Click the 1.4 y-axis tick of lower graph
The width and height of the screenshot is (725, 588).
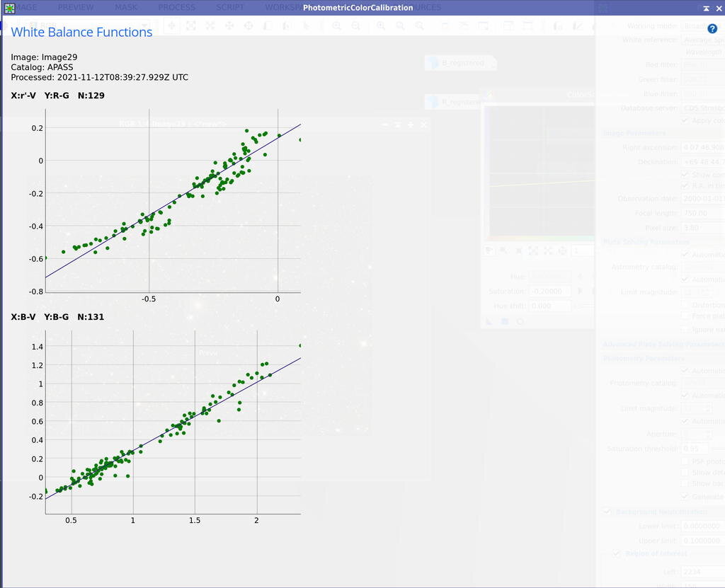[x=38, y=347]
